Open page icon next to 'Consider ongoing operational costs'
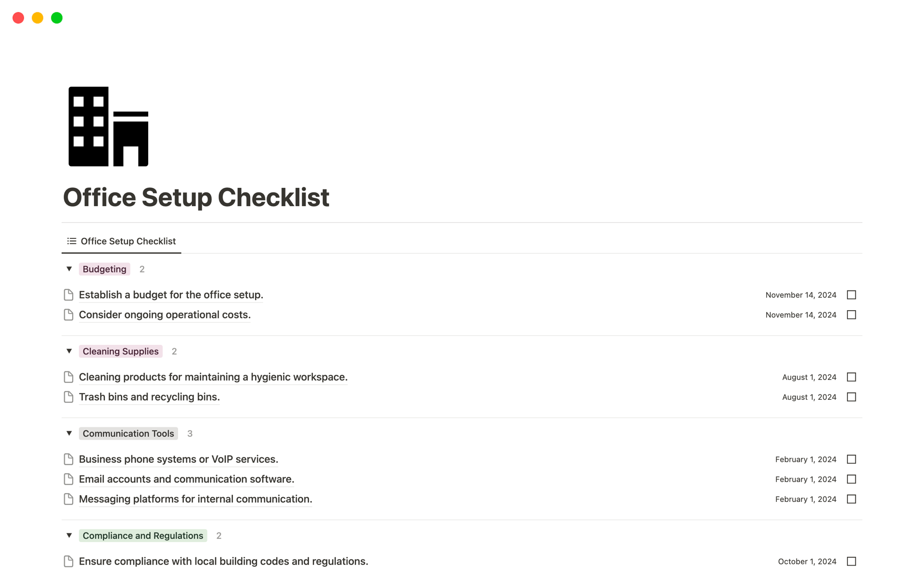The height and width of the screenshot is (578, 924). tap(68, 315)
